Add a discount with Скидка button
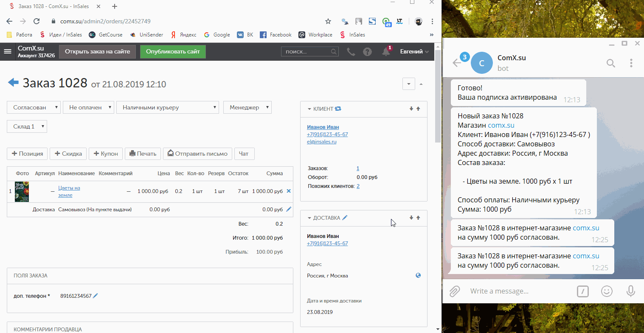 click(68, 154)
